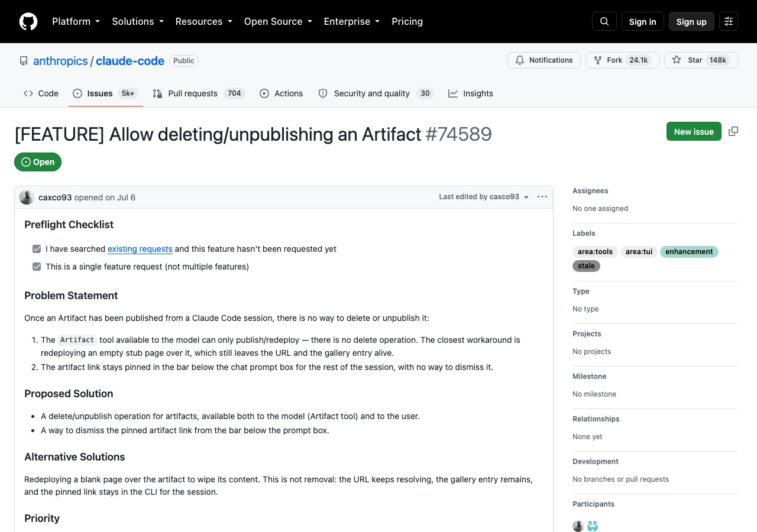Open the caxco93 author link

[55, 197]
